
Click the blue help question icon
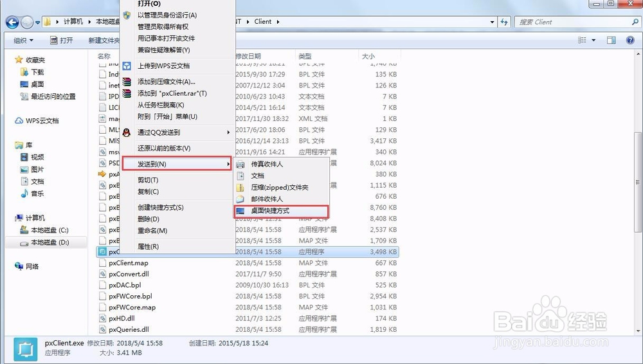pos(630,41)
